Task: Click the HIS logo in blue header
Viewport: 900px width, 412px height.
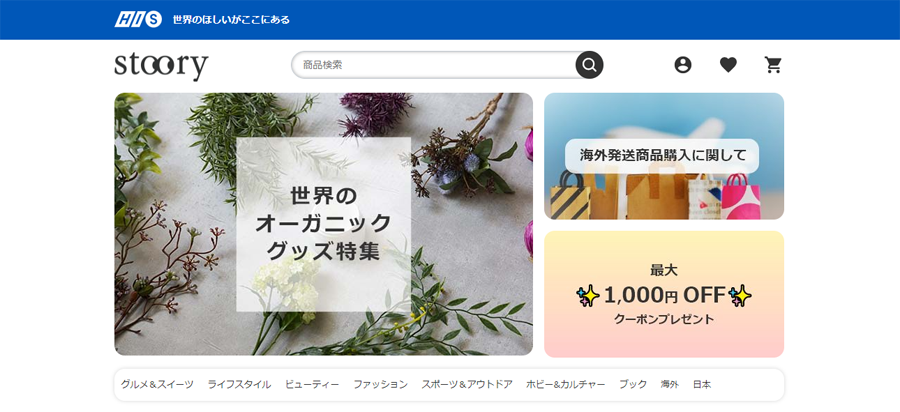Action: point(138,20)
